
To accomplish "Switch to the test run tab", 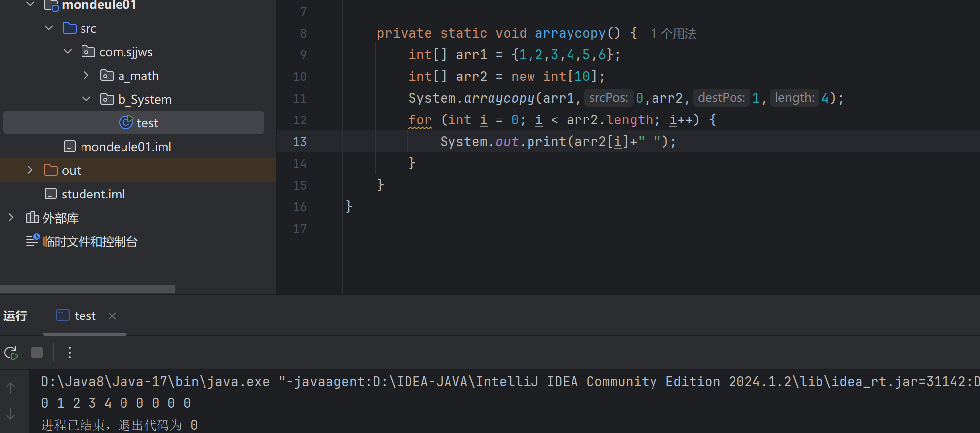I will [84, 316].
